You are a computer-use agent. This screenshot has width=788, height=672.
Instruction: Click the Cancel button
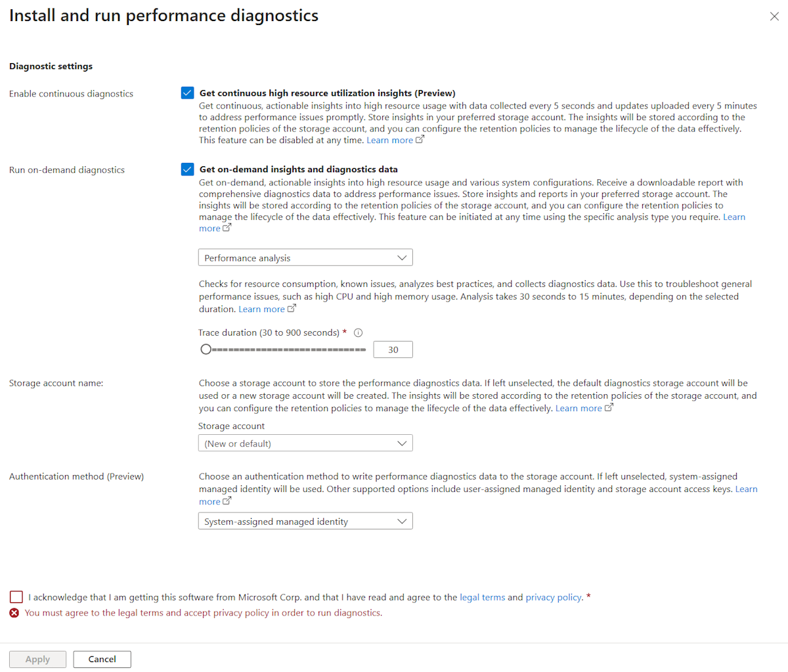(102, 659)
